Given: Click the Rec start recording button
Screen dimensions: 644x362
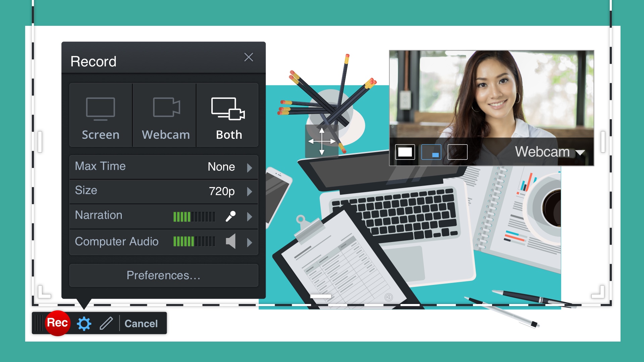Looking at the screenshot, I should (57, 323).
